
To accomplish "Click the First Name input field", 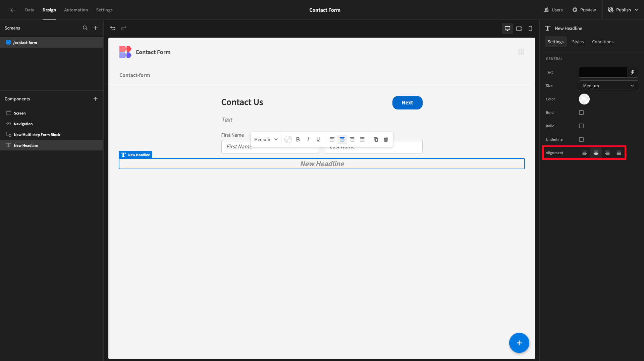I will coord(236,147).
